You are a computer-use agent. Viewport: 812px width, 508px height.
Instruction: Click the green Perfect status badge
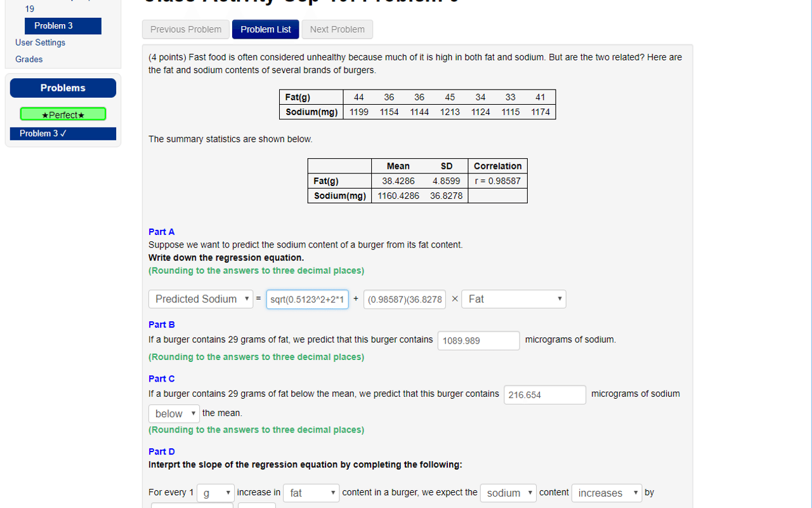[63, 114]
